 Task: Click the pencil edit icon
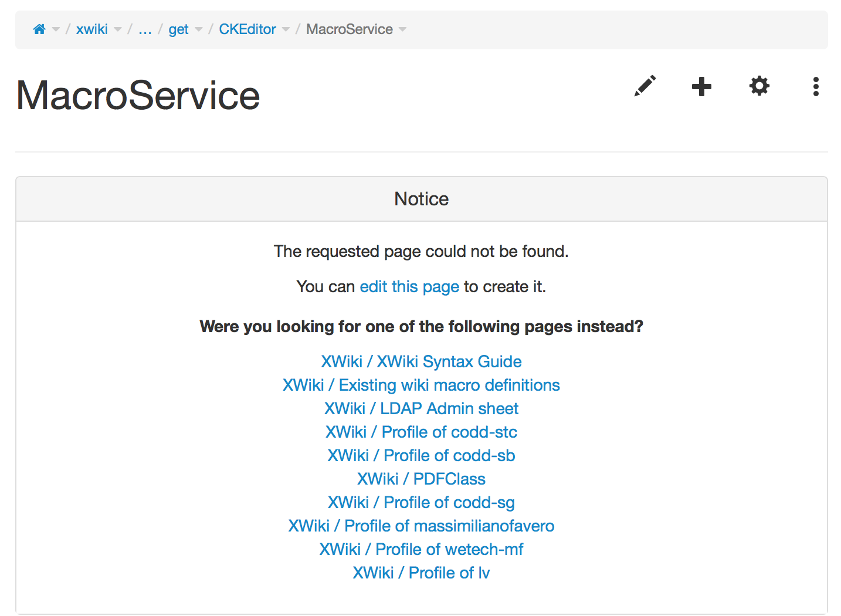(645, 86)
